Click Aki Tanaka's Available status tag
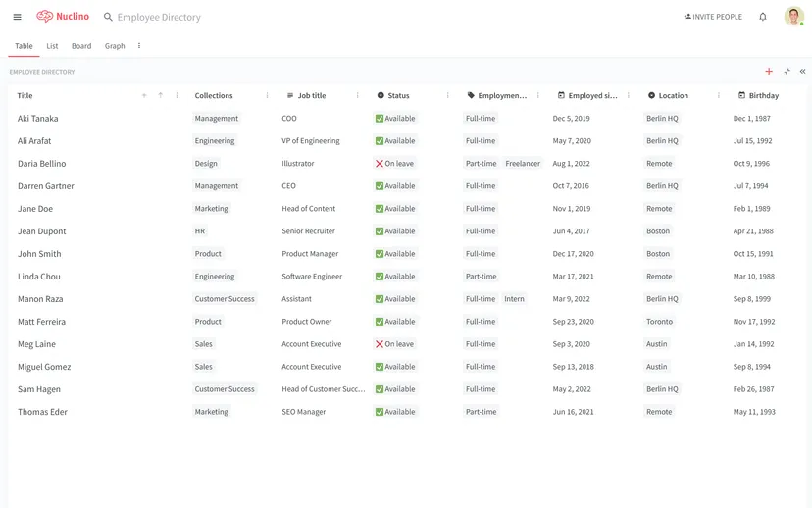 pos(395,118)
